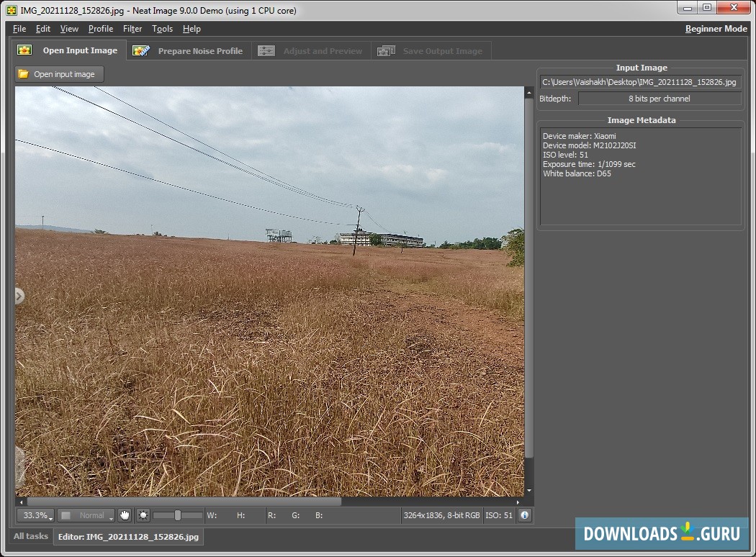
Task: Open the Normal viewer mode dropdown
Action: pos(86,515)
